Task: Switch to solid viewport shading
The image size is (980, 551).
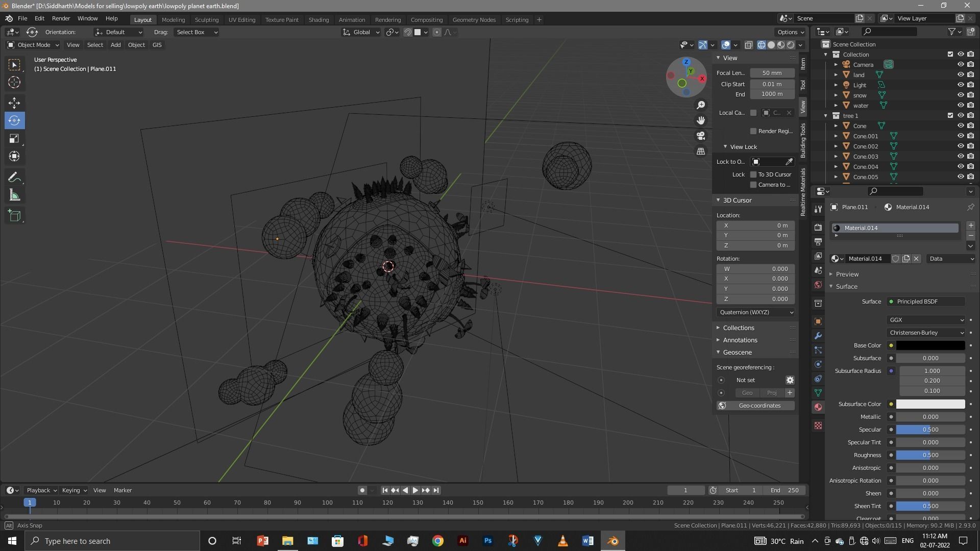Action: point(771,45)
